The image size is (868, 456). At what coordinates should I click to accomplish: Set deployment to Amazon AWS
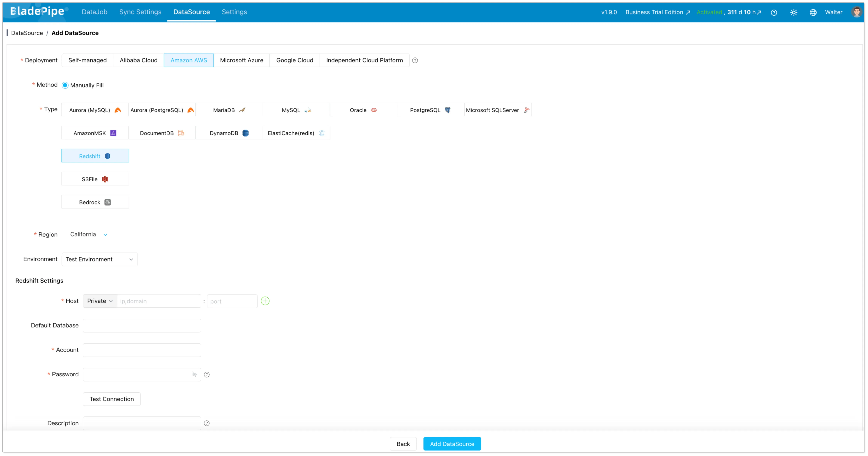[x=189, y=60]
